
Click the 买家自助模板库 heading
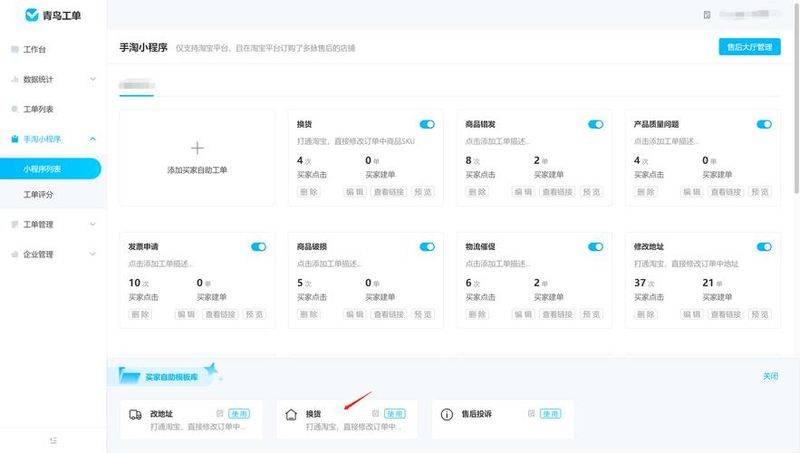point(171,377)
